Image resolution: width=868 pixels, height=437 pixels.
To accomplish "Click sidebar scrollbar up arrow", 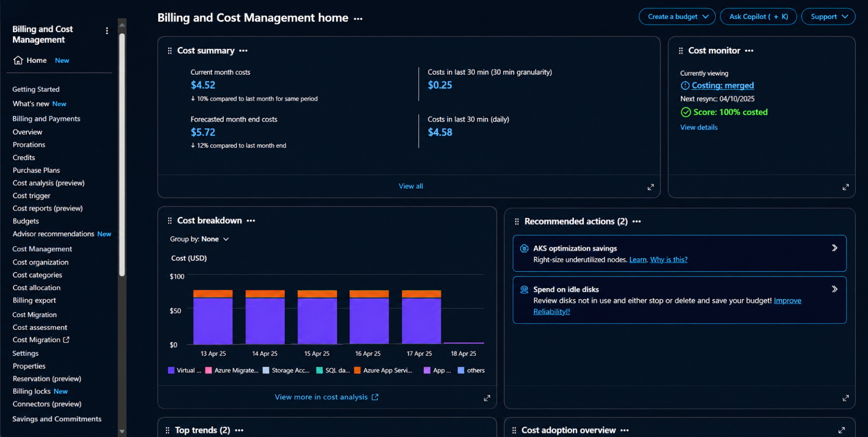I will tap(122, 24).
